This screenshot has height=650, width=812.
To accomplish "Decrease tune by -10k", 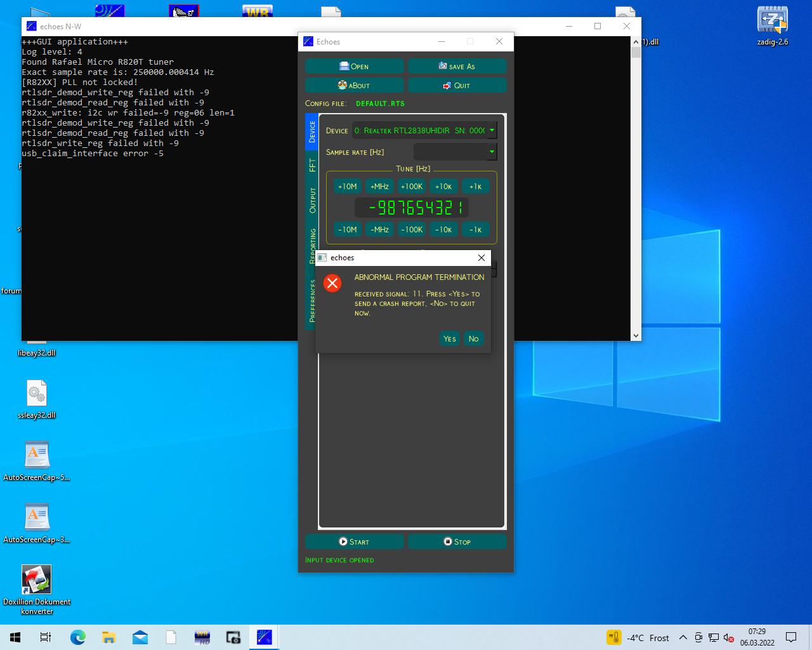I will coord(443,230).
